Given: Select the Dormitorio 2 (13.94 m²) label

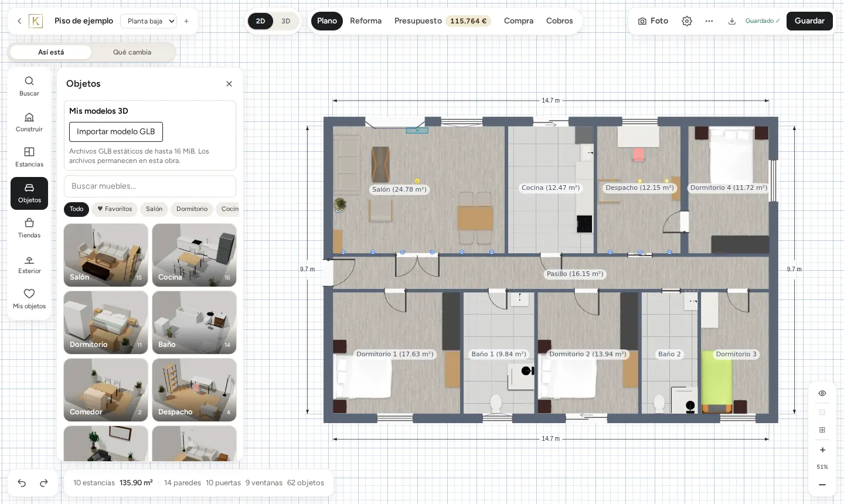Looking at the screenshot, I should 588,355.
